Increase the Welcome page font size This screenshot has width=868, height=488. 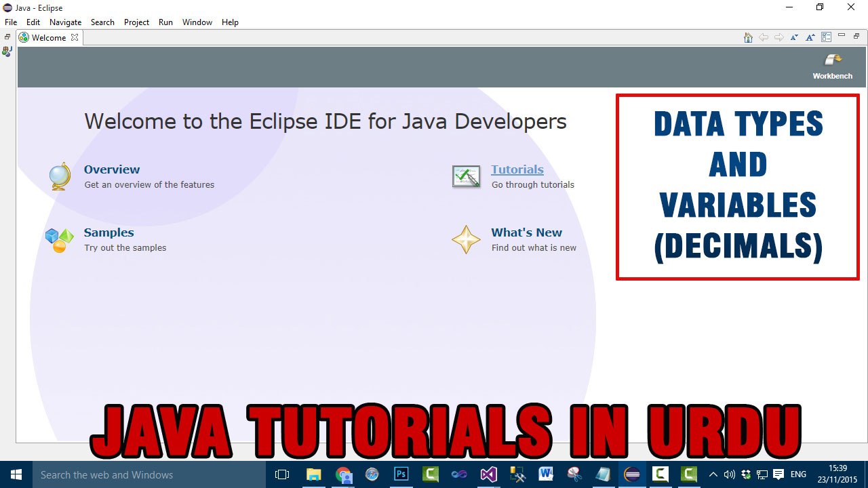click(810, 37)
